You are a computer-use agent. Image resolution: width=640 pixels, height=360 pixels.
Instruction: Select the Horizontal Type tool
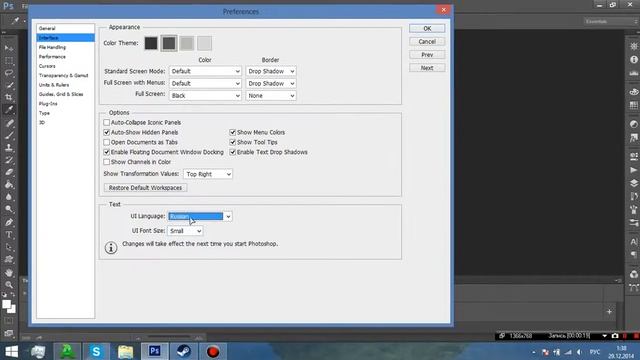click(9, 235)
